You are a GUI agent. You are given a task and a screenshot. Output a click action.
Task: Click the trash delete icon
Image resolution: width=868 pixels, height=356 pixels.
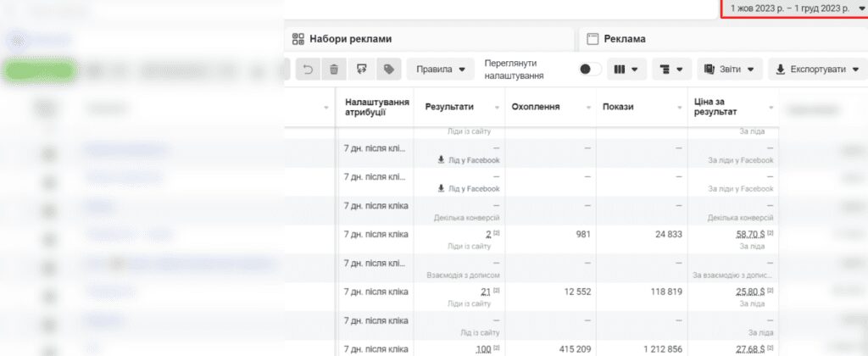334,70
